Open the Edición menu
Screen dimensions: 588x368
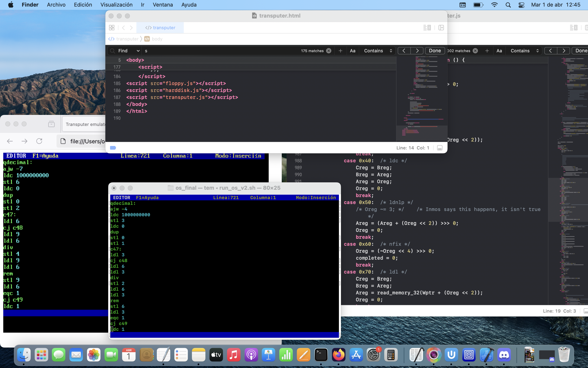tap(83, 5)
